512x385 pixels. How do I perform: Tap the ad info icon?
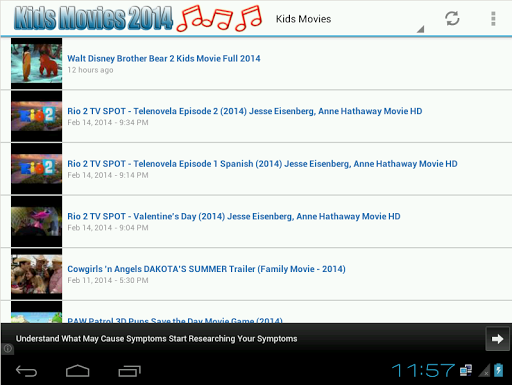[8, 349]
